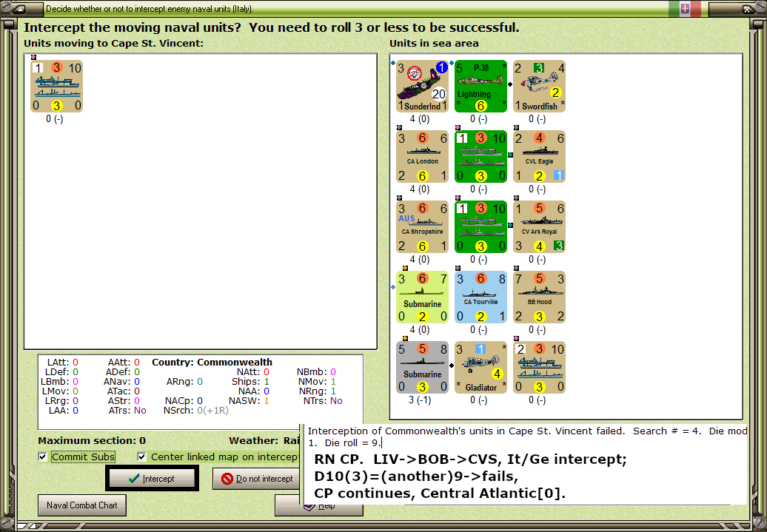767x532 pixels.
Task: Select the CV Ark Royal carrier counter
Action: [x=539, y=227]
